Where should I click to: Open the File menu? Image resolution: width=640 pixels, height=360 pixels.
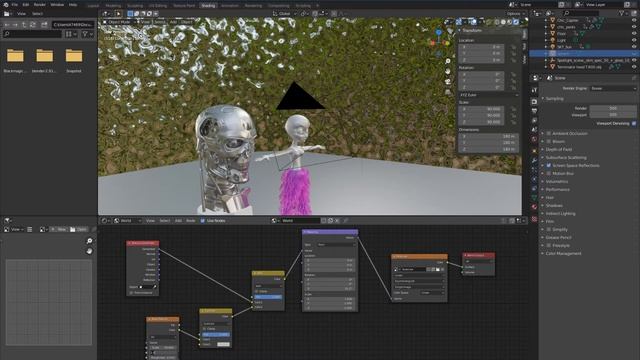(x=15, y=4)
